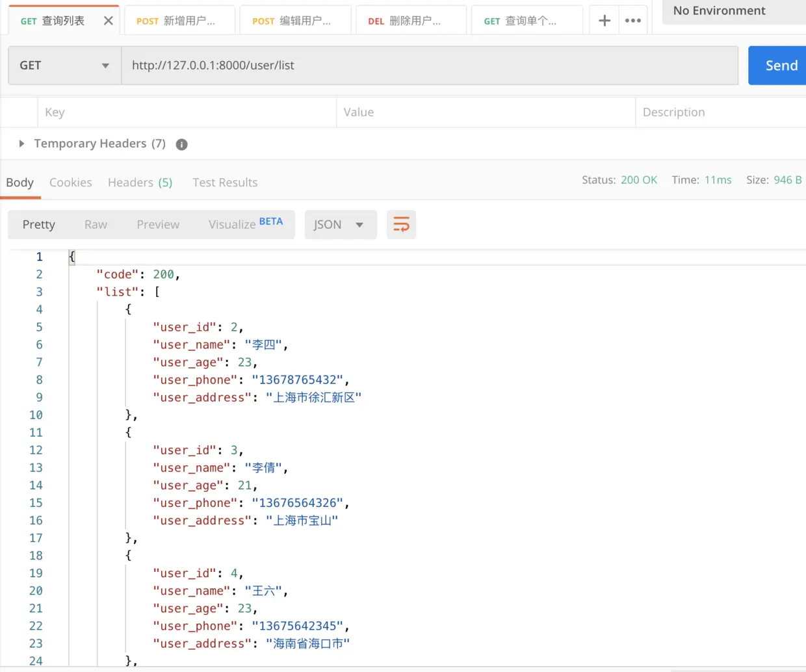Image resolution: width=806 pixels, height=672 pixels.
Task: Click the Status 200 OK value
Action: [639, 180]
